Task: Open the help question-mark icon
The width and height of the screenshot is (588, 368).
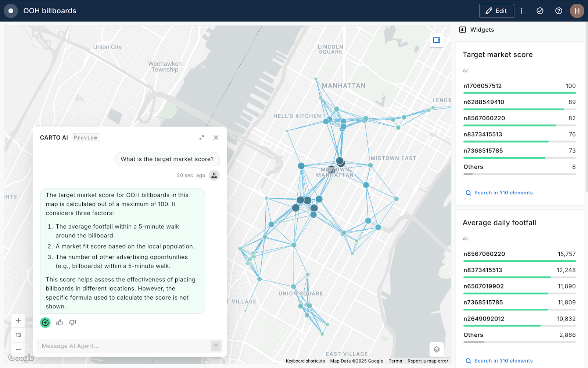Action: point(558,11)
